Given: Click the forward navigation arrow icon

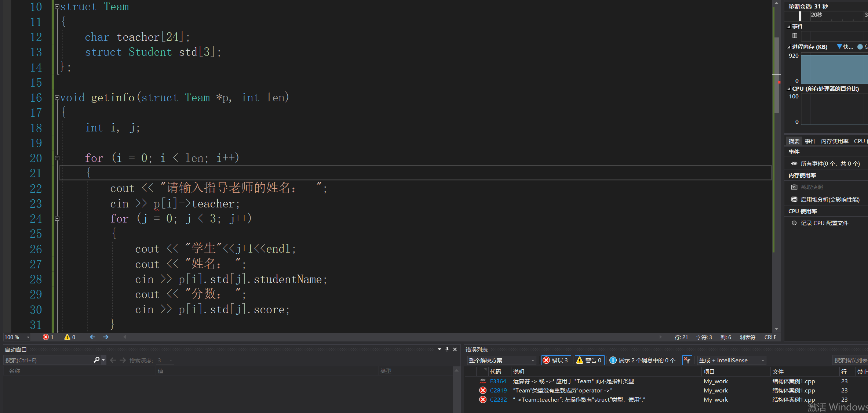Looking at the screenshot, I should [106, 337].
